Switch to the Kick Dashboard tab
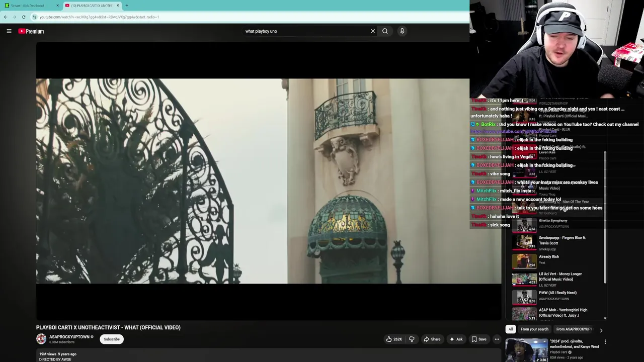644x362 pixels. 30,6
